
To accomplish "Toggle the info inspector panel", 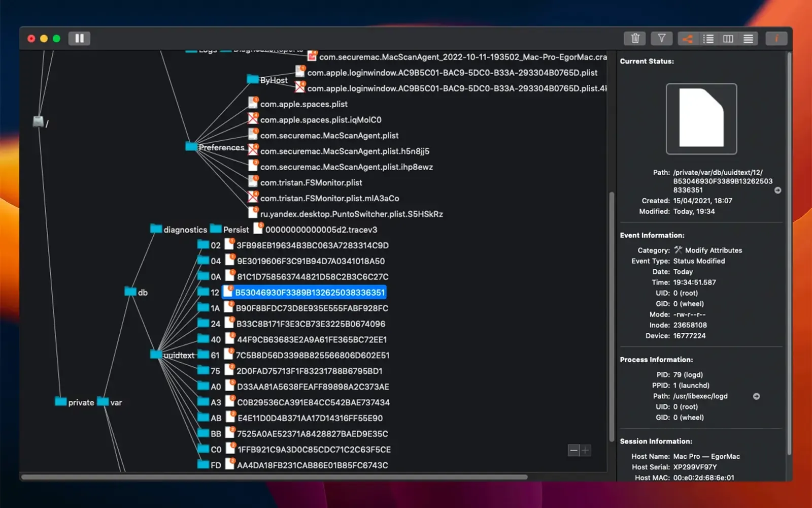I will (x=776, y=39).
